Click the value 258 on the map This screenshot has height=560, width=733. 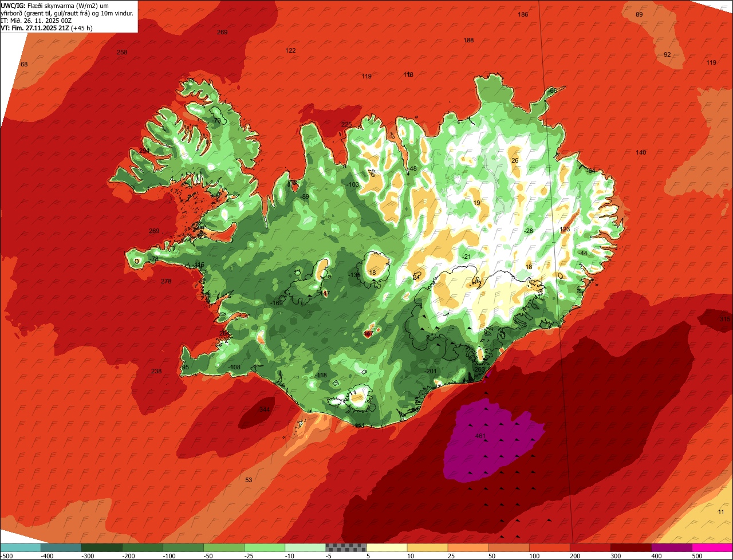(122, 52)
